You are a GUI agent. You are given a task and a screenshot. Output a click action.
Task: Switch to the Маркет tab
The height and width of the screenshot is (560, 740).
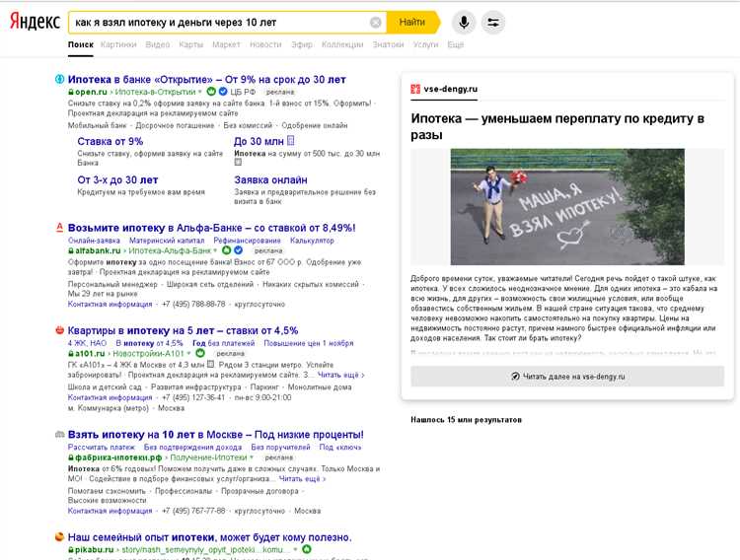(x=226, y=44)
